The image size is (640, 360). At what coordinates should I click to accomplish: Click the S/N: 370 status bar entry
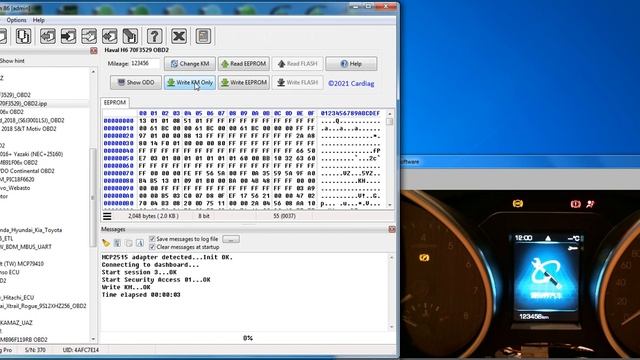[35, 350]
